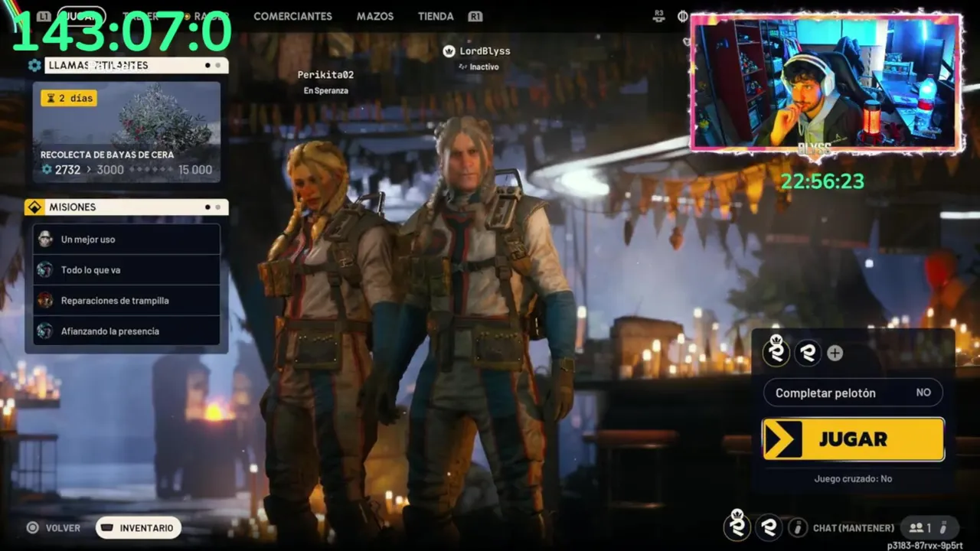This screenshot has width=980, height=551.
Task: Click the black arrow icon on JUGAR button
Action: (782, 439)
